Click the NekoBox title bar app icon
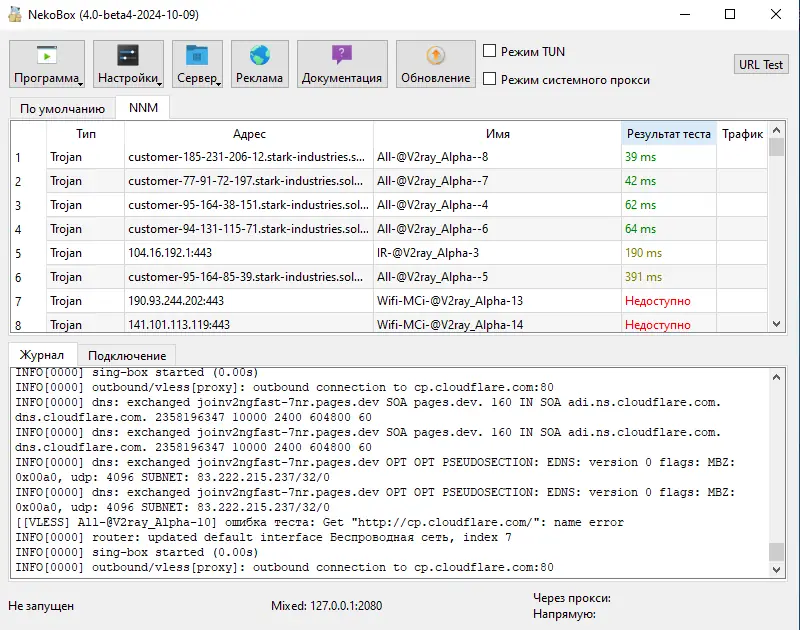800x630 pixels. pos(15,14)
